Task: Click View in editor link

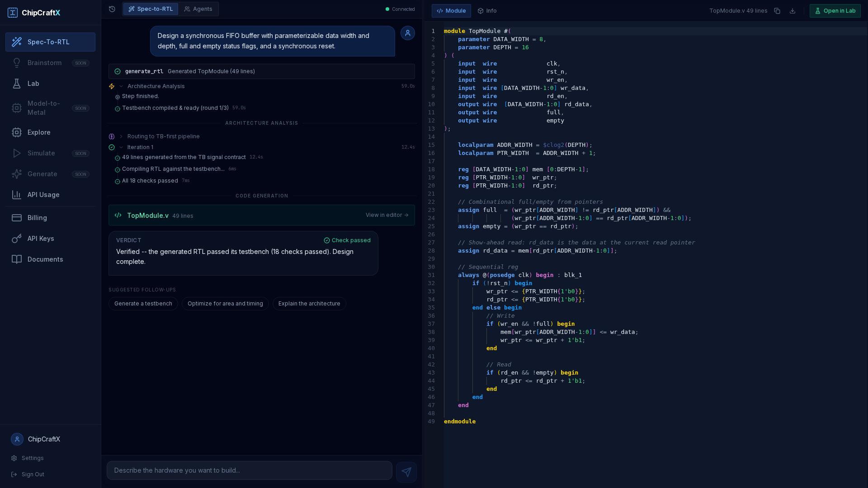Action: (x=387, y=215)
